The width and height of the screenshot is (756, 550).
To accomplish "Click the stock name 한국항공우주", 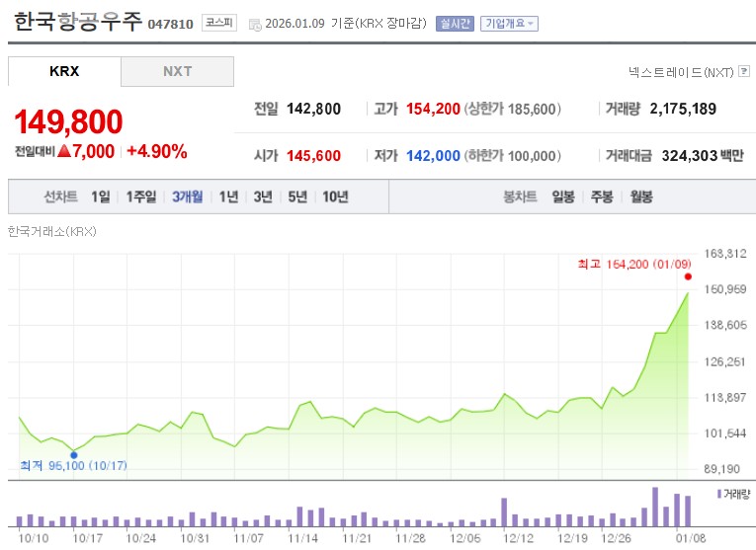I will point(78,22).
